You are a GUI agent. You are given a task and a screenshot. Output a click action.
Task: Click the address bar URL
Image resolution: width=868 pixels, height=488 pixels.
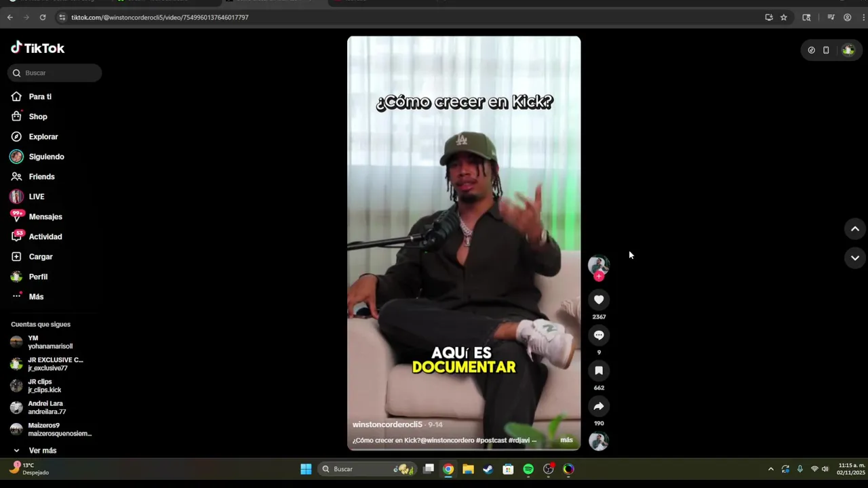[160, 18]
